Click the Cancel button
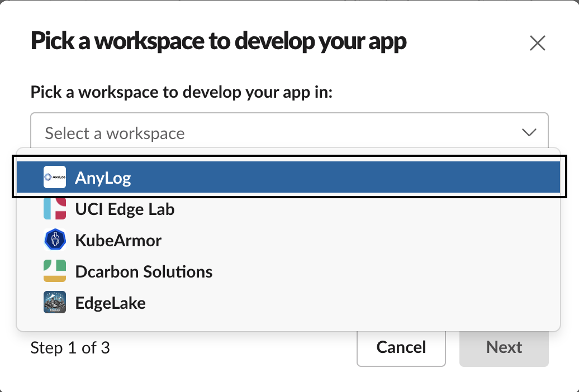Viewport: 579px width, 392px height. (x=401, y=348)
